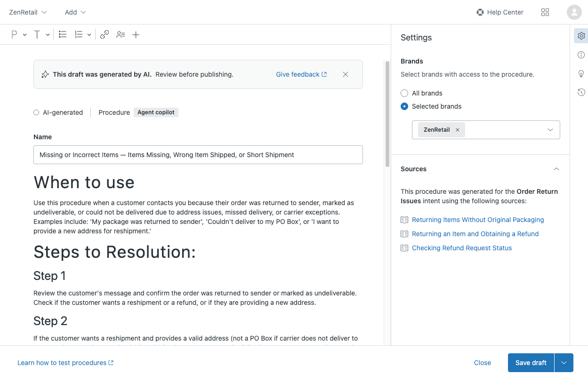Open the Save draft options arrow

coord(564,363)
